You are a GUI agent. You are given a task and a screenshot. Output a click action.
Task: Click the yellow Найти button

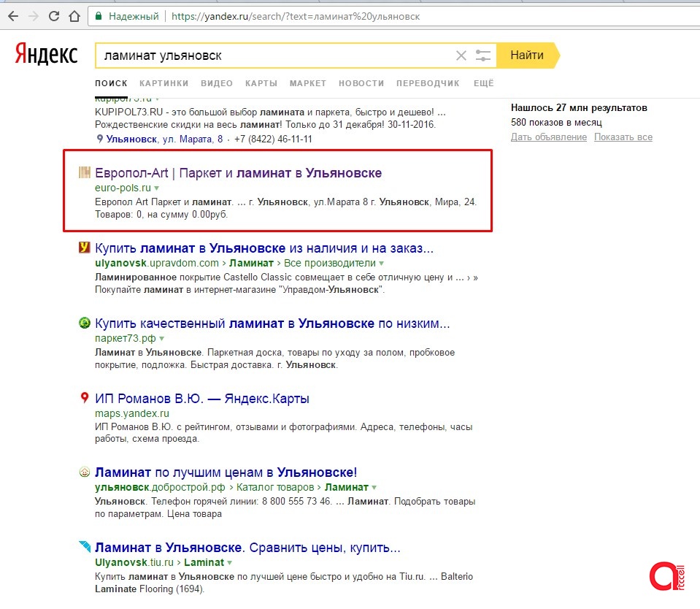click(527, 55)
